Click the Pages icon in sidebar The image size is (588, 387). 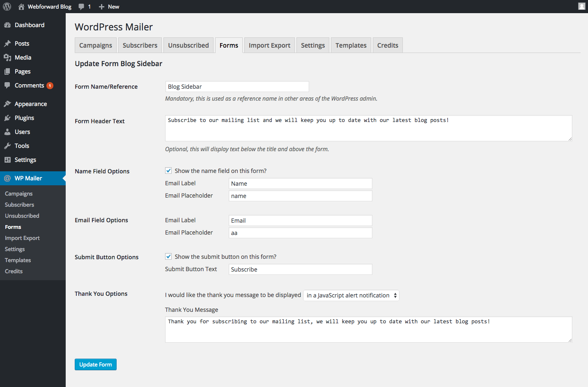tap(7, 71)
